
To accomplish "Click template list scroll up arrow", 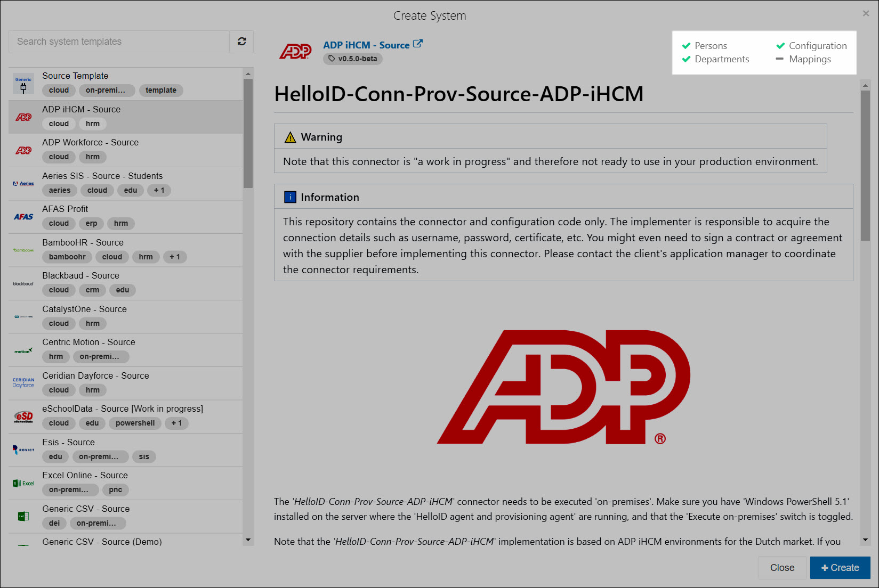I will (x=248, y=73).
